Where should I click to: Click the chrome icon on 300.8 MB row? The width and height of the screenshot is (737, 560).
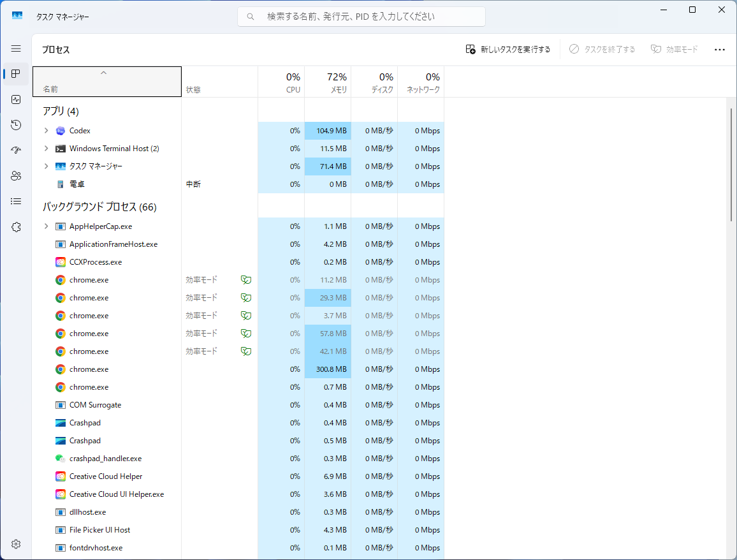[x=61, y=369]
